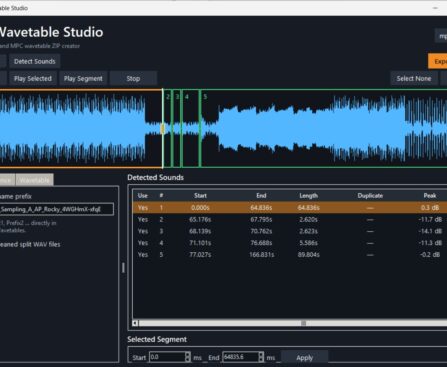Click the Detect Sounds button
This screenshot has width=447, height=367.
click(35, 61)
